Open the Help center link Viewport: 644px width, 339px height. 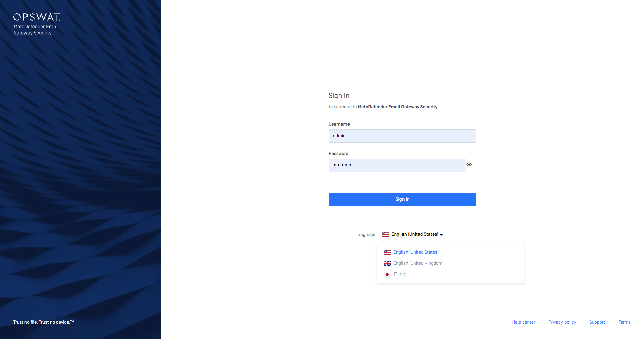coord(523,322)
